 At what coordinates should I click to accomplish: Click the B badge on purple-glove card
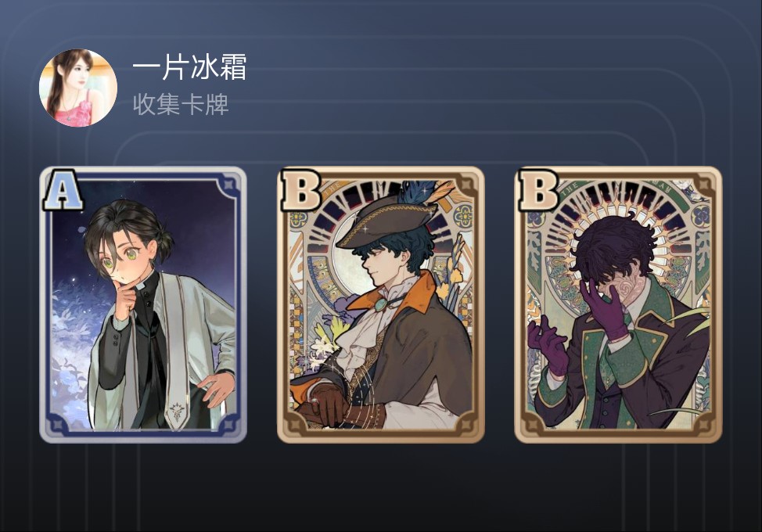(x=538, y=189)
